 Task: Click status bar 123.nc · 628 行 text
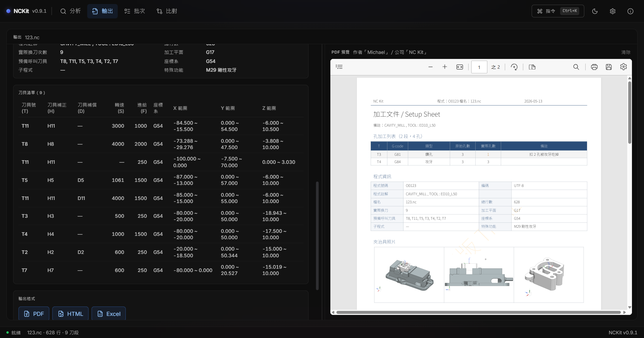tap(53, 333)
